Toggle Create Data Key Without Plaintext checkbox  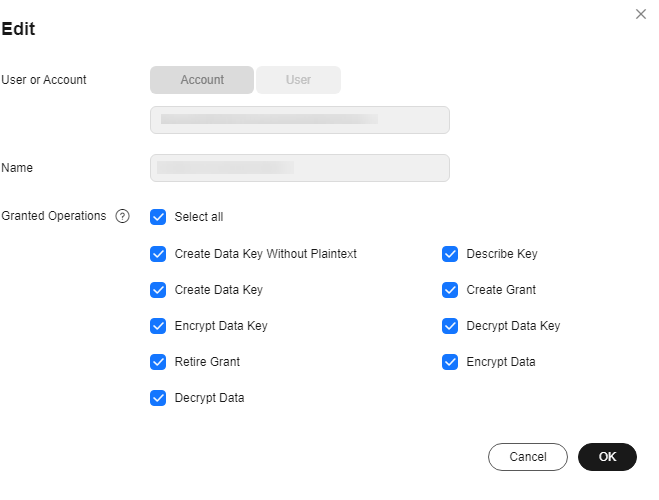point(158,254)
